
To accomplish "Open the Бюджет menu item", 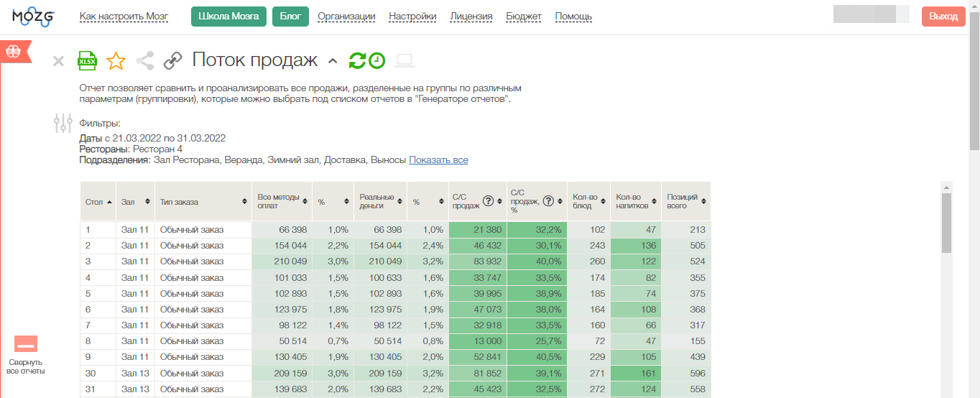I will coord(524,17).
